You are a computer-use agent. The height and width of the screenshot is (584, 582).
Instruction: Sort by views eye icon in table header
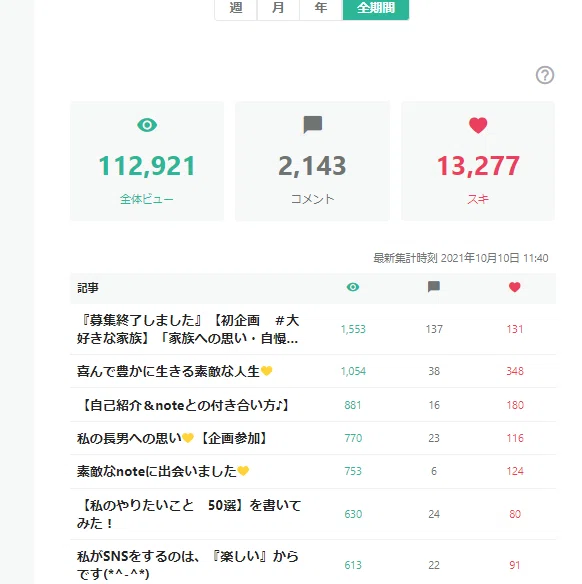click(353, 287)
